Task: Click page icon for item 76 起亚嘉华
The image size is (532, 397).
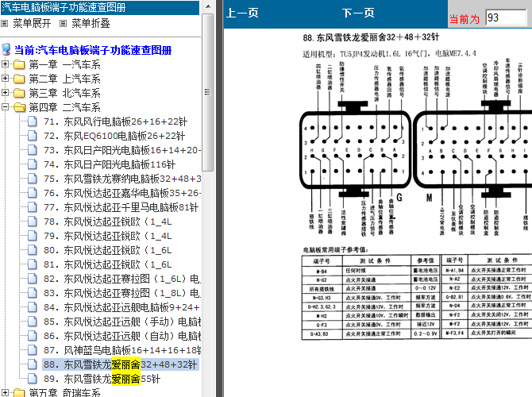Action: pos(33,193)
